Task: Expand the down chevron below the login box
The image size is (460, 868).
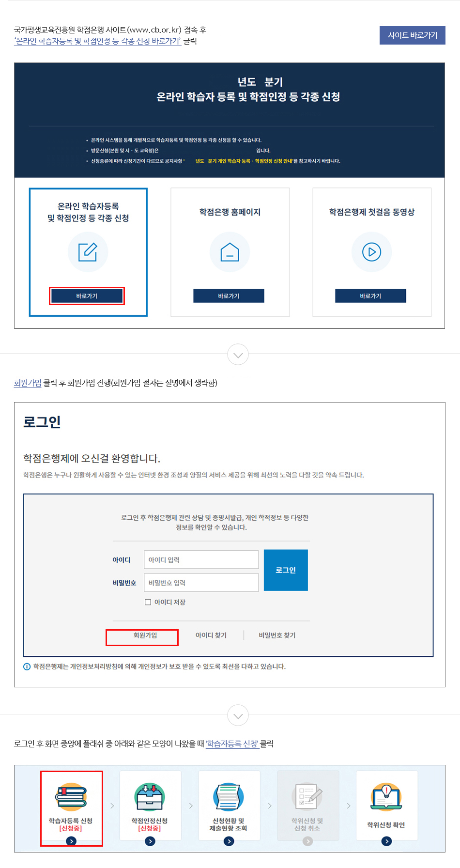Action: point(238,715)
